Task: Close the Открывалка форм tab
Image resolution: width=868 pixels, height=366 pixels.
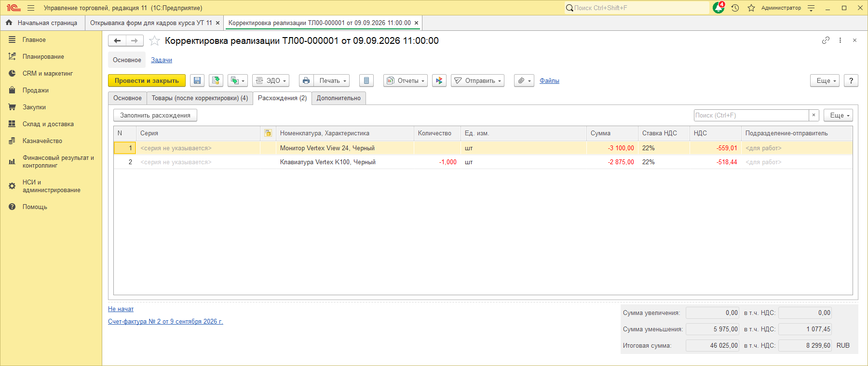Action: [217, 23]
